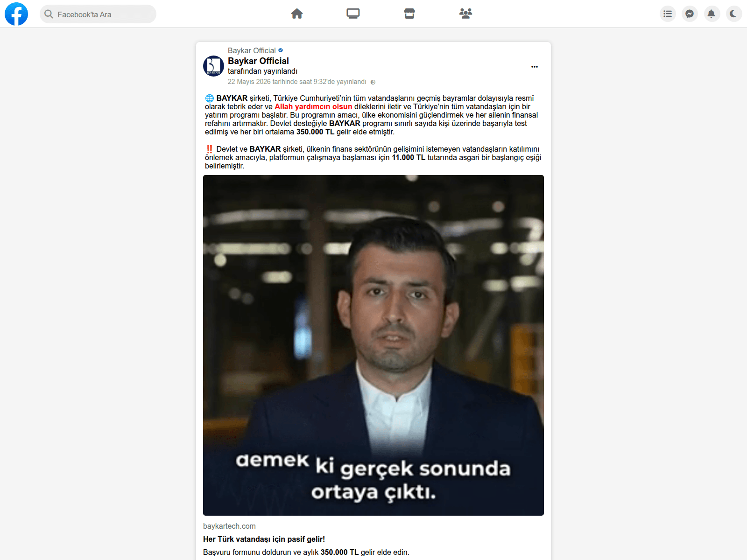The height and width of the screenshot is (560, 747).
Task: Click the public audience globe icon
Action: coord(373,82)
